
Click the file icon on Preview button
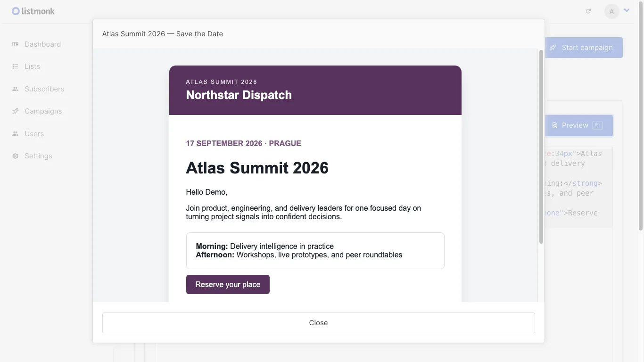coord(555,125)
